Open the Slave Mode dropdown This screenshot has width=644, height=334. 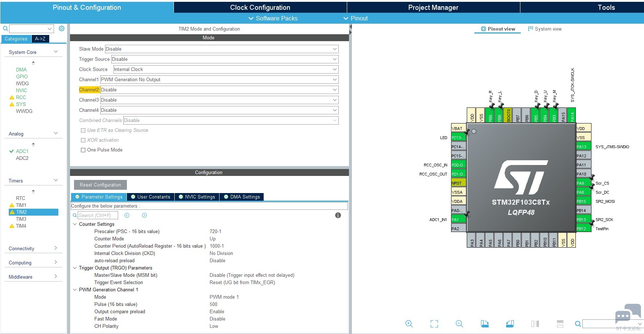point(222,49)
